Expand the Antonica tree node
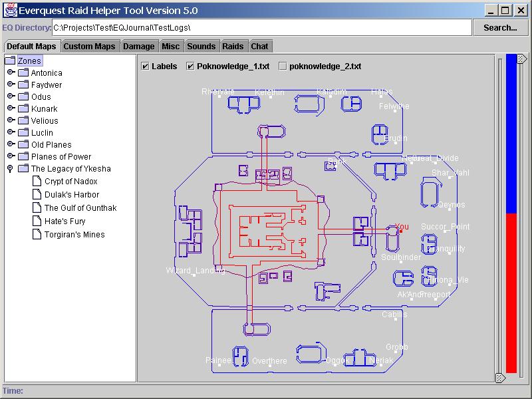532x399 pixels. pyautogui.click(x=11, y=72)
